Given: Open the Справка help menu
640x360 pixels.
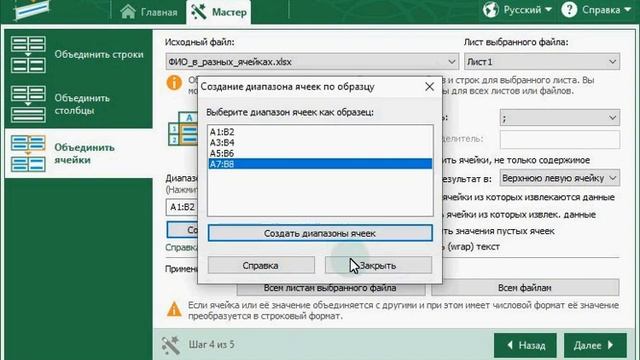Looking at the screenshot, I should 596,10.
